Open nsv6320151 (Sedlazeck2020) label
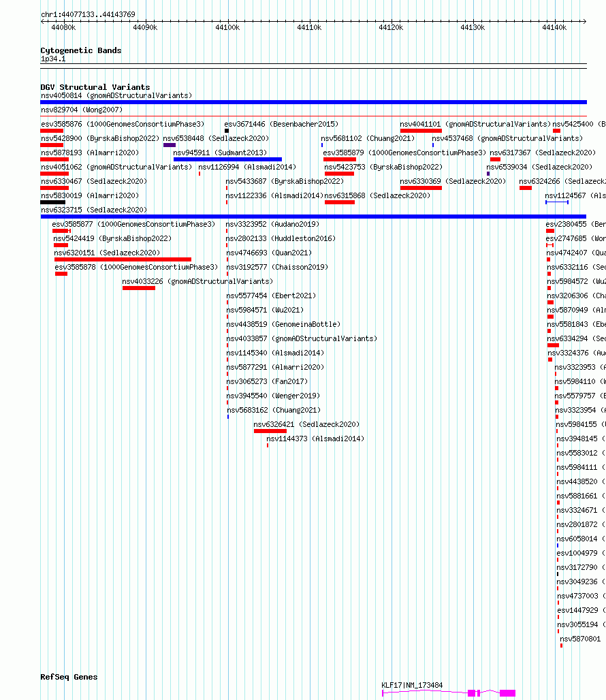Screen dimensions: 606x700 pyautogui.click(x=107, y=253)
